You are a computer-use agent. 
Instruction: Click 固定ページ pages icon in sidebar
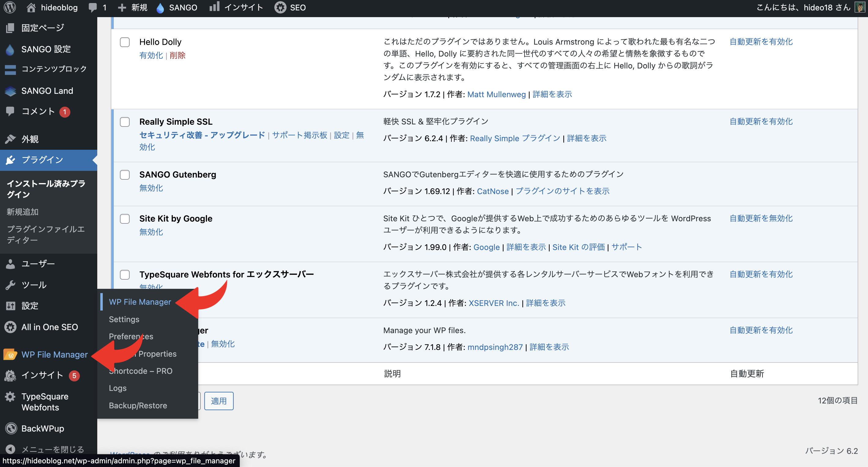[x=10, y=28]
